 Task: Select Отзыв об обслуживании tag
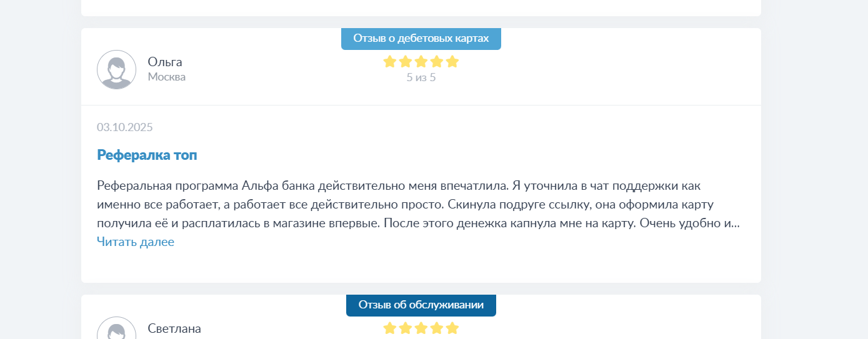[421, 305]
